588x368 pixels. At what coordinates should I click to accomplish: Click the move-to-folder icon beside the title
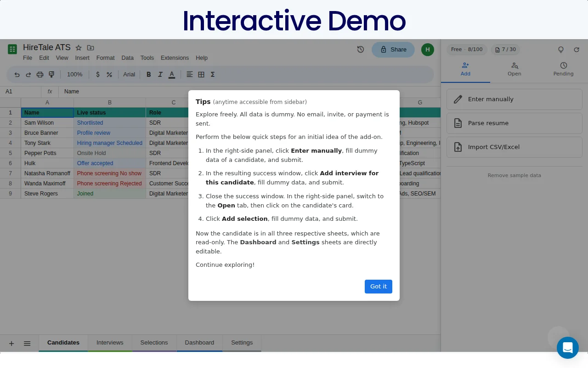pyautogui.click(x=90, y=48)
